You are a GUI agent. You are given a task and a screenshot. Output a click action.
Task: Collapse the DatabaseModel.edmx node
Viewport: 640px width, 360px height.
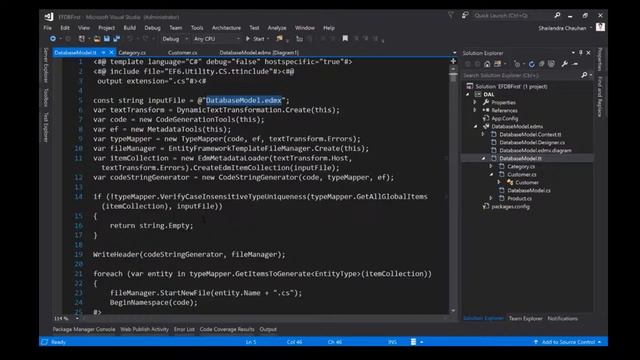tap(476, 127)
